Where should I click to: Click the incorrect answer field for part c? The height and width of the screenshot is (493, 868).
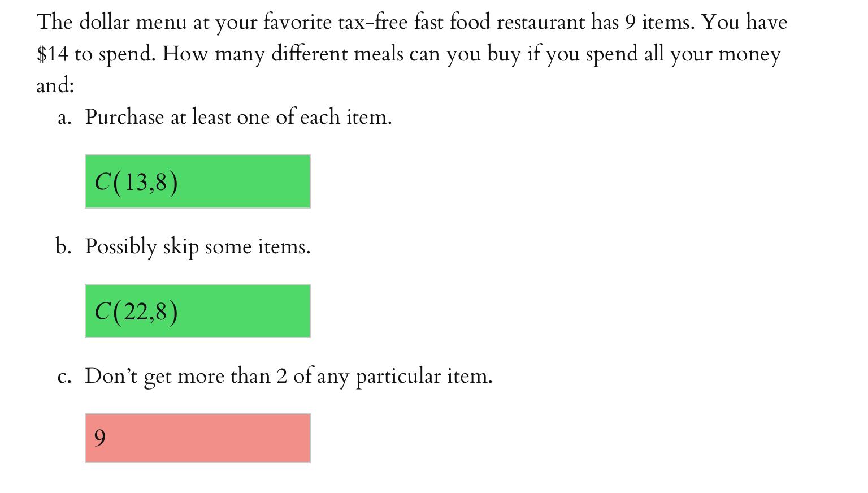[197, 438]
